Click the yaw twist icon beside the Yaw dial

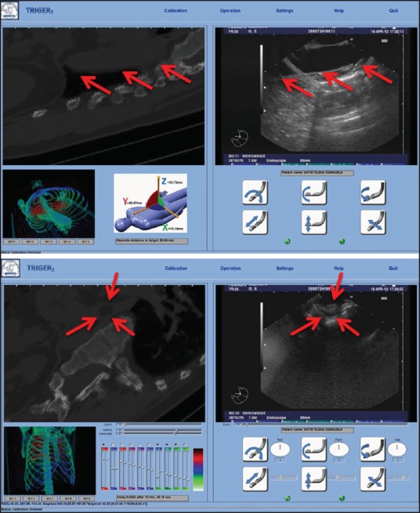pos(373,450)
